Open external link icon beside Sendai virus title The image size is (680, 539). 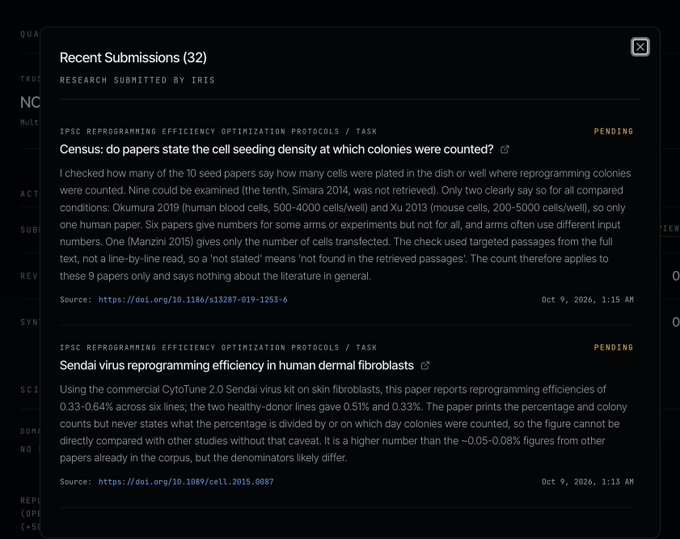tap(425, 366)
